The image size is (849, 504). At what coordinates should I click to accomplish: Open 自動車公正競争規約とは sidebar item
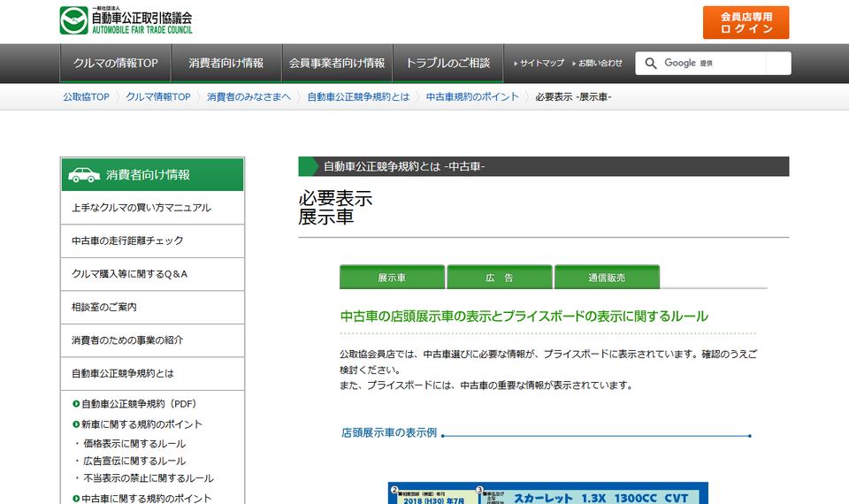point(152,373)
